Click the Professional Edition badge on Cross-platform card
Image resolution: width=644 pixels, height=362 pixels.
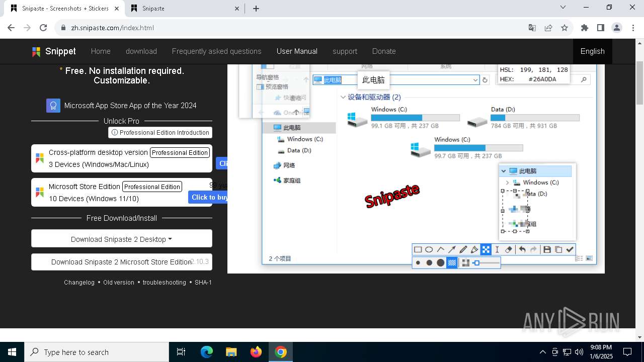tap(180, 152)
